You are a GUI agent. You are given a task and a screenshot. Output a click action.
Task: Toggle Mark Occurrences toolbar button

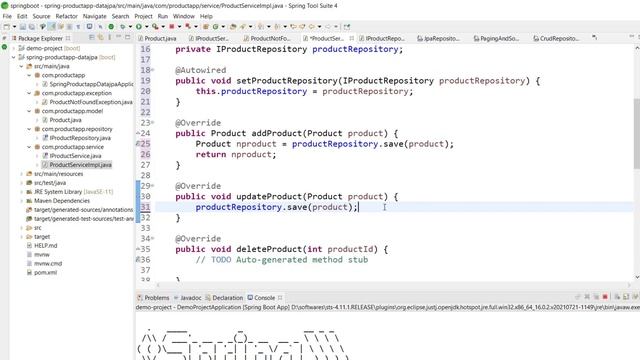pyautogui.click(x=52, y=27)
